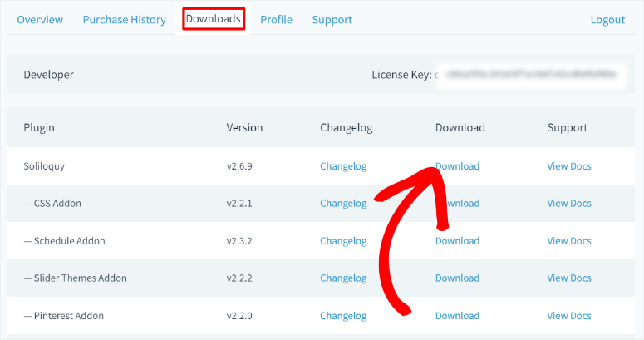Screen dimensions: 644x340
Task: Click the Developer license label
Action: pyautogui.click(x=48, y=75)
